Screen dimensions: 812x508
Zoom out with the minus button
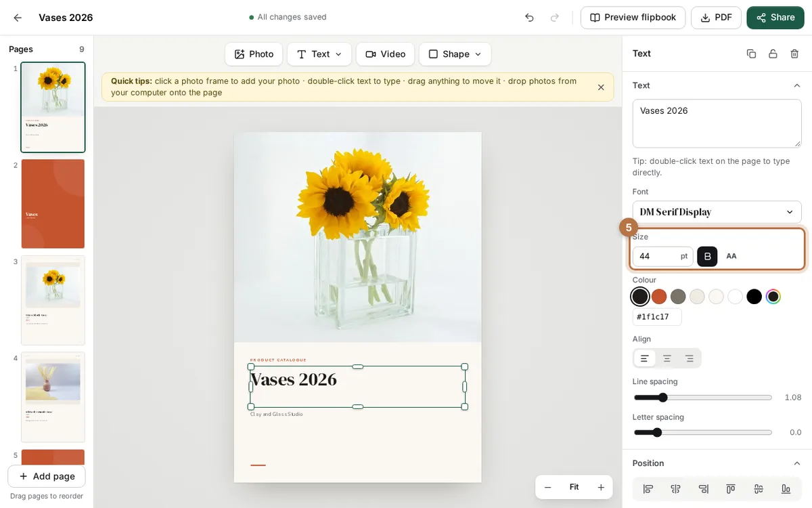[x=548, y=487]
